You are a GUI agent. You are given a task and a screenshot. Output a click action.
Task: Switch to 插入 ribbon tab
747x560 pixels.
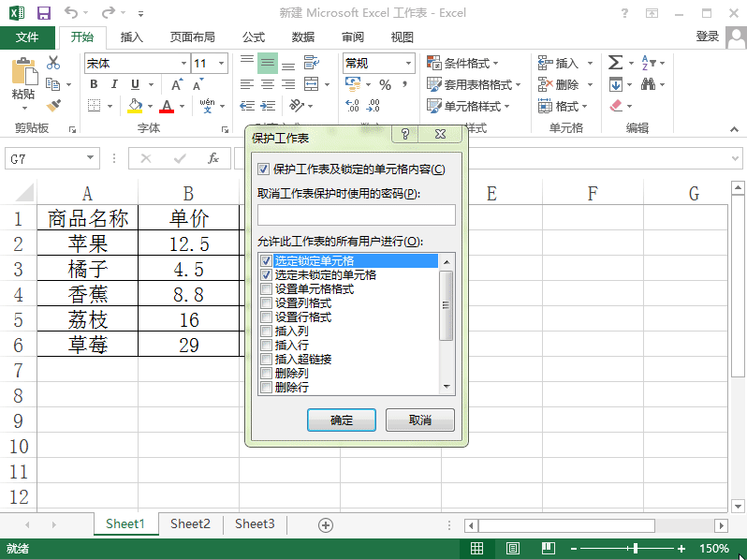pyautogui.click(x=131, y=37)
